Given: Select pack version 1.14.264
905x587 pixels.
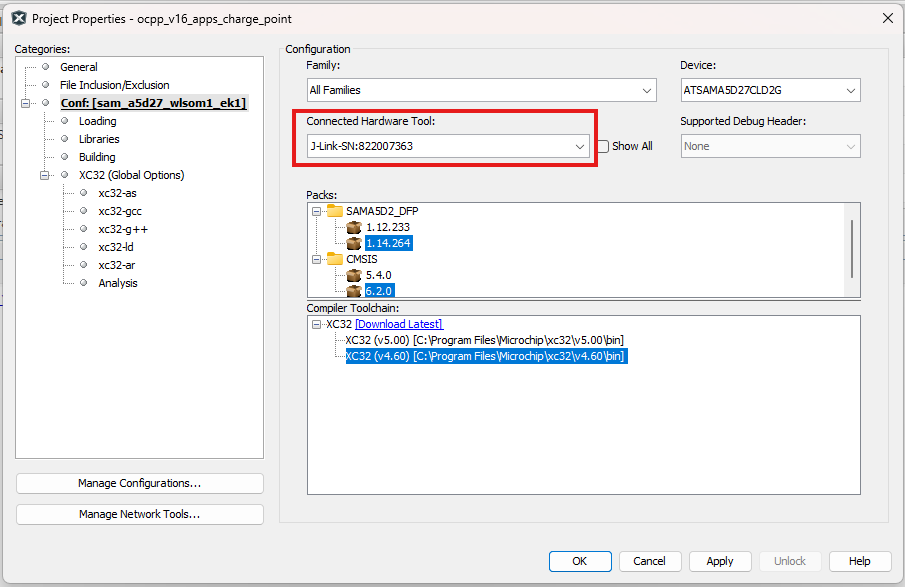Looking at the screenshot, I should (x=388, y=243).
